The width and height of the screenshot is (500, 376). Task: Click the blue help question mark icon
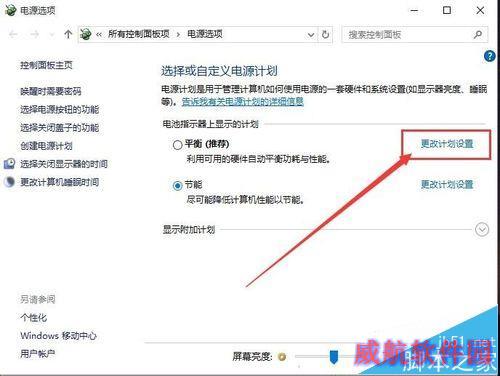pyautogui.click(x=489, y=56)
